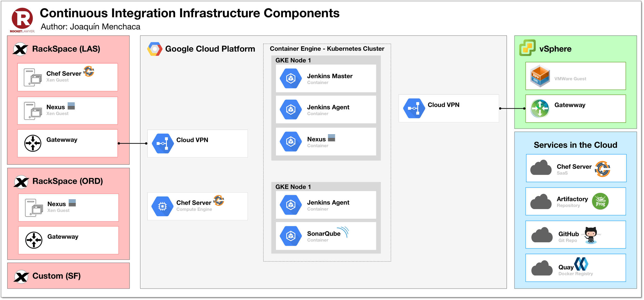Click the Chef Server Compute Engine chip icon

[162, 206]
